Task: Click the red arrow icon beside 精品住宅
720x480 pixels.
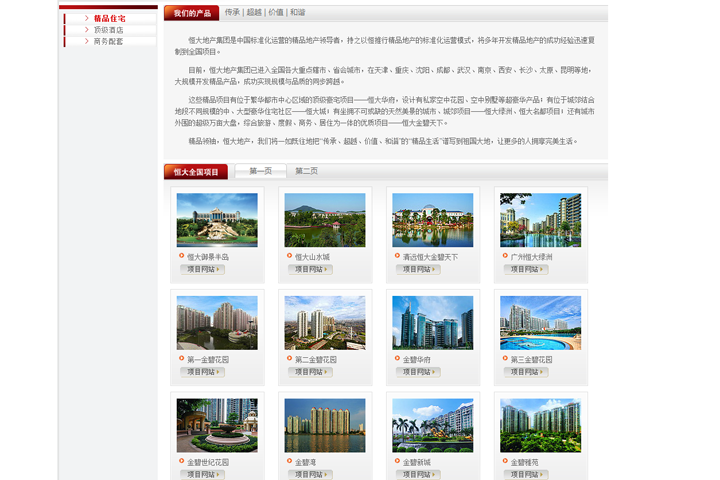Action: tap(87, 18)
